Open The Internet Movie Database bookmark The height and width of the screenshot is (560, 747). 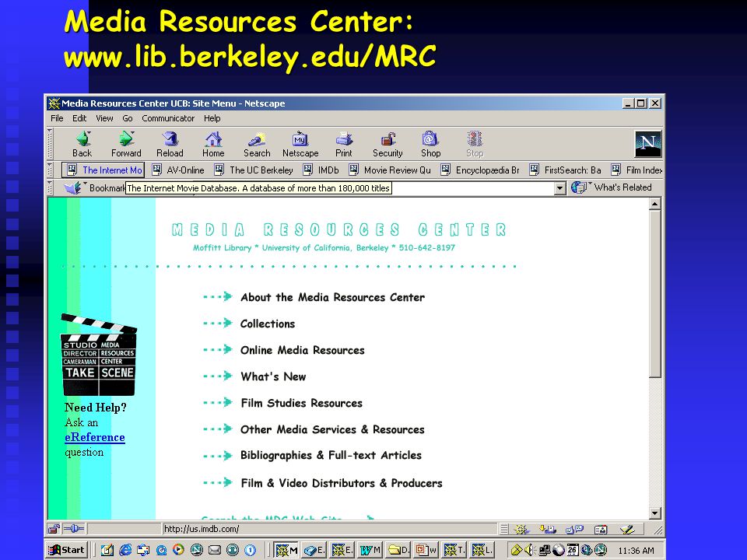pos(103,170)
